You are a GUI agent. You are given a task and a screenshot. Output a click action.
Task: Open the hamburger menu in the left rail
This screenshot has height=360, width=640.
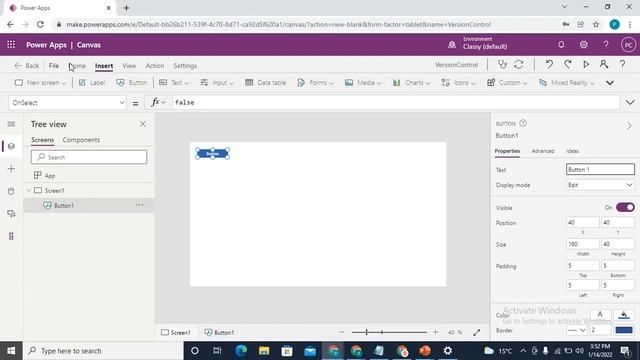(x=11, y=124)
